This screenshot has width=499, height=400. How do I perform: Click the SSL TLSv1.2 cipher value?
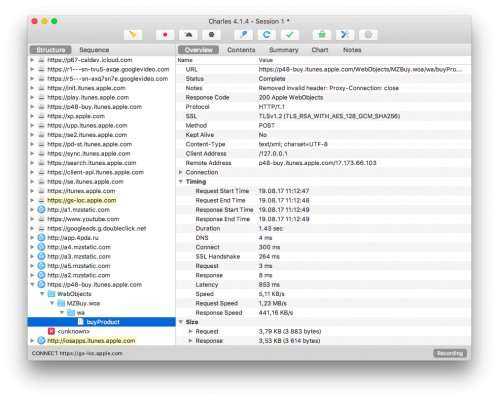(329, 116)
